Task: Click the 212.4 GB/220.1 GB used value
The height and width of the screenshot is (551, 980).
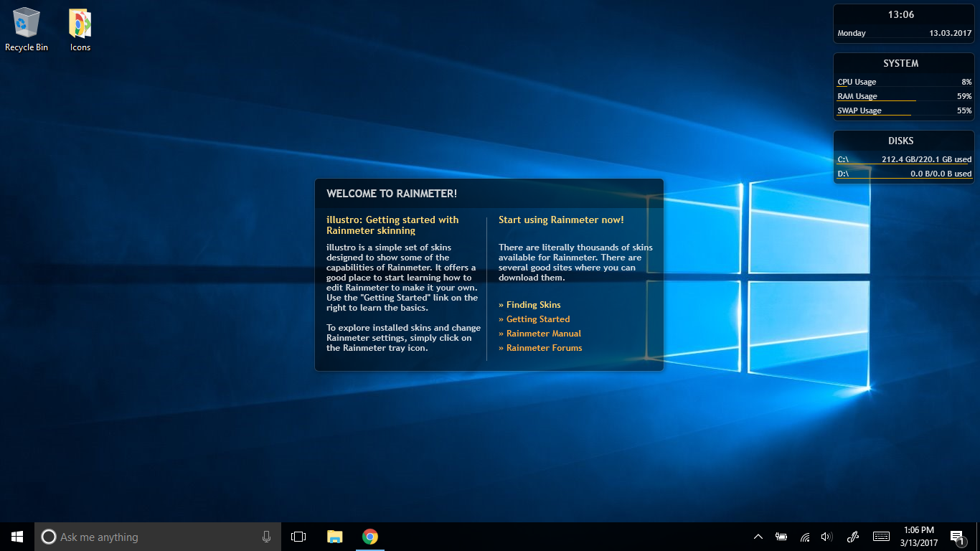Action: tap(927, 159)
